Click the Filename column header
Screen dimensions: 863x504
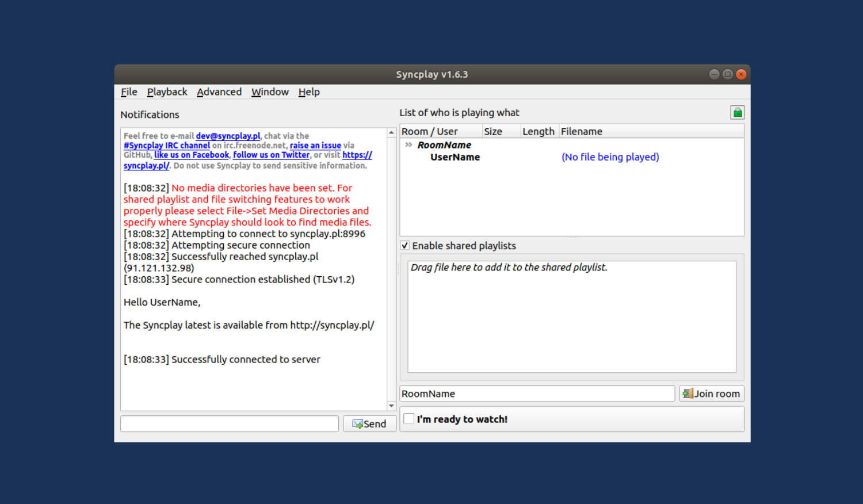click(651, 132)
